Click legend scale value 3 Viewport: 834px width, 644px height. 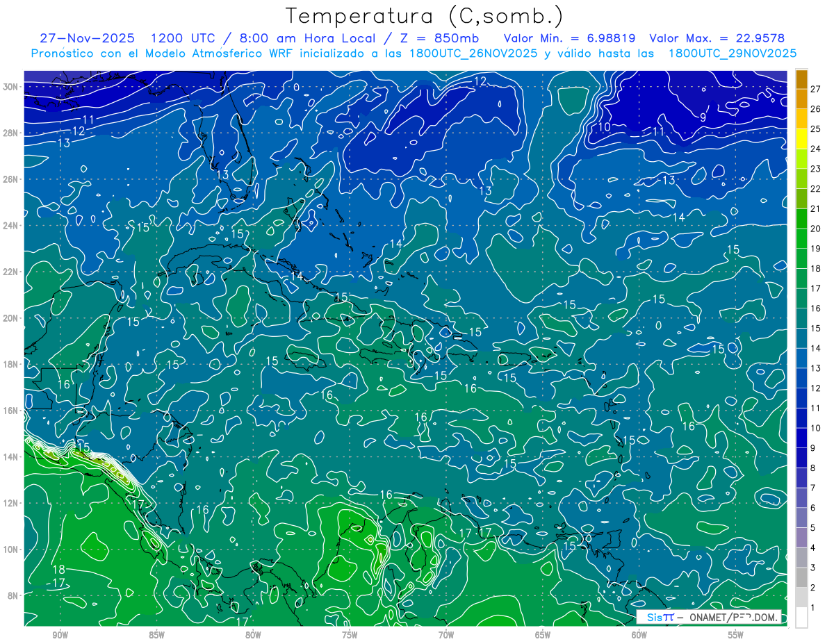click(x=814, y=568)
